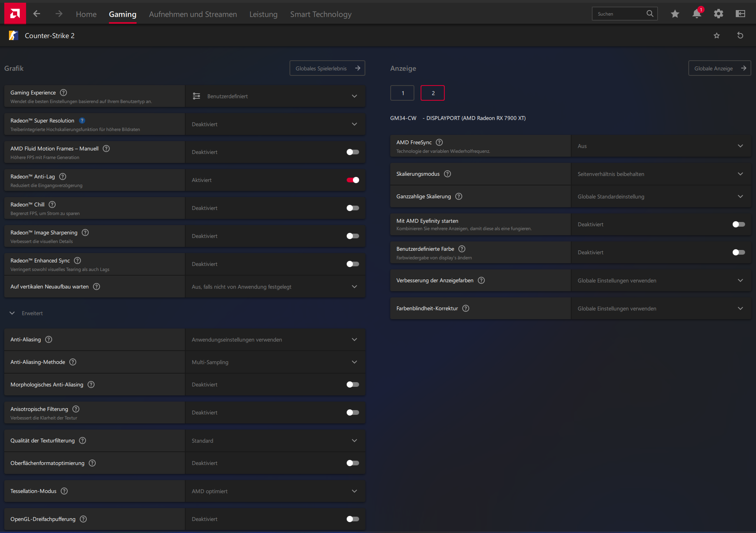The height and width of the screenshot is (533, 756).
Task: Click the AMD logo icon
Action: pyautogui.click(x=15, y=14)
